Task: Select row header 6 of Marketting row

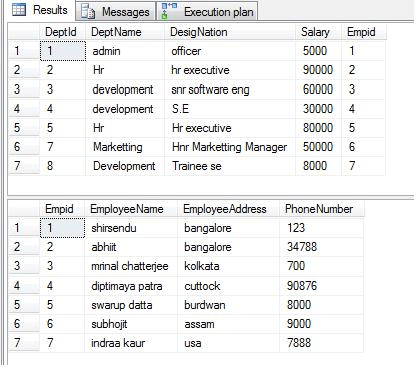Action: 24,147
